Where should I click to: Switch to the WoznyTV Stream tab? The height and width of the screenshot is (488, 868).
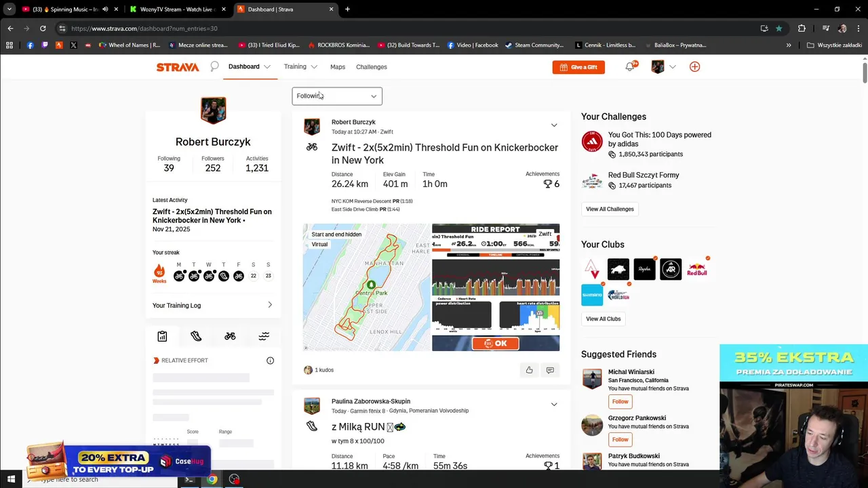point(178,9)
